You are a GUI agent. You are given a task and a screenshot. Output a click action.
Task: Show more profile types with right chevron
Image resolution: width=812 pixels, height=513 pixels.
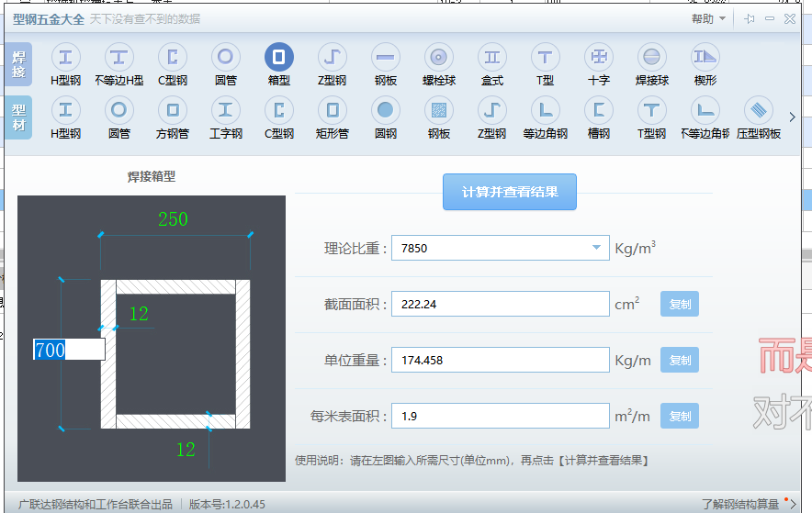pos(792,117)
